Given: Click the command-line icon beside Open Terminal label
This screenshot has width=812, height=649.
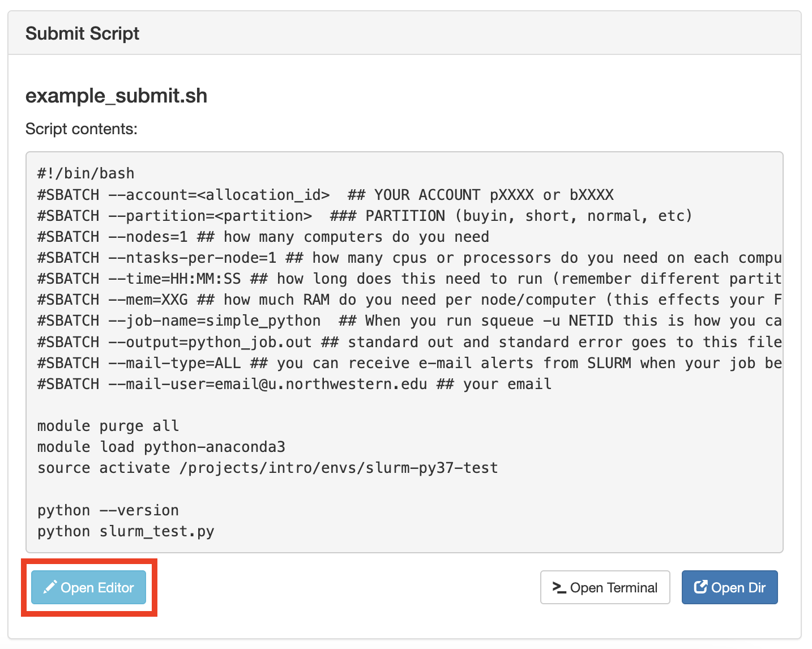Looking at the screenshot, I should pyautogui.click(x=558, y=587).
